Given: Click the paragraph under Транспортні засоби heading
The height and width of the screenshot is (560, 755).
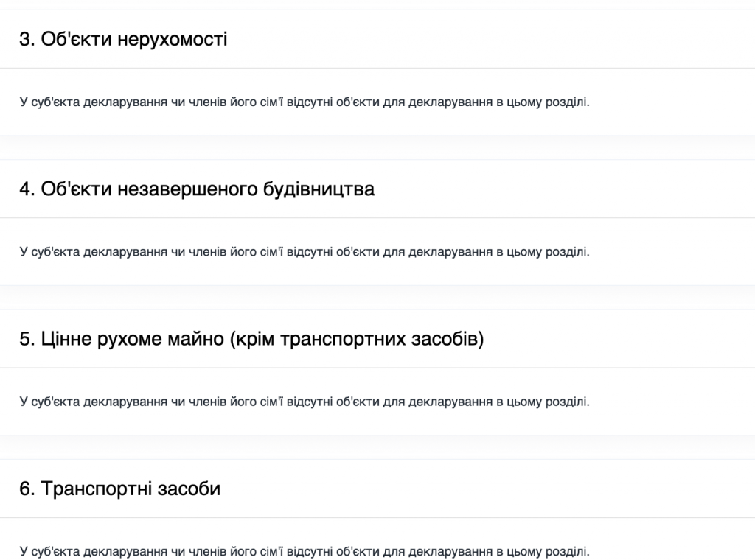Looking at the screenshot, I should point(305,551).
